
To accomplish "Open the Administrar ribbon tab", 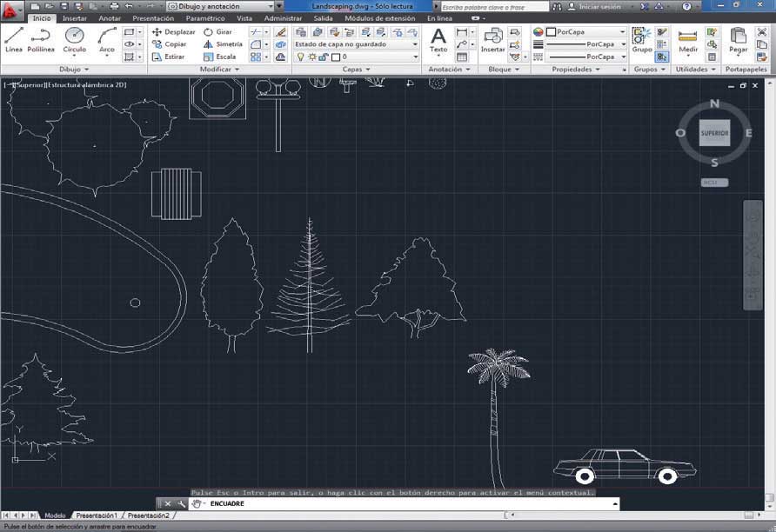I will pos(283,18).
